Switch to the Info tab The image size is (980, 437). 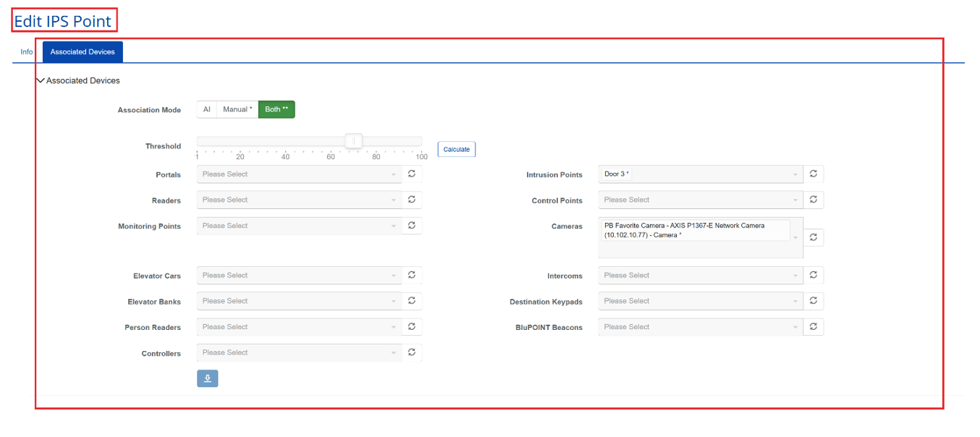click(27, 52)
